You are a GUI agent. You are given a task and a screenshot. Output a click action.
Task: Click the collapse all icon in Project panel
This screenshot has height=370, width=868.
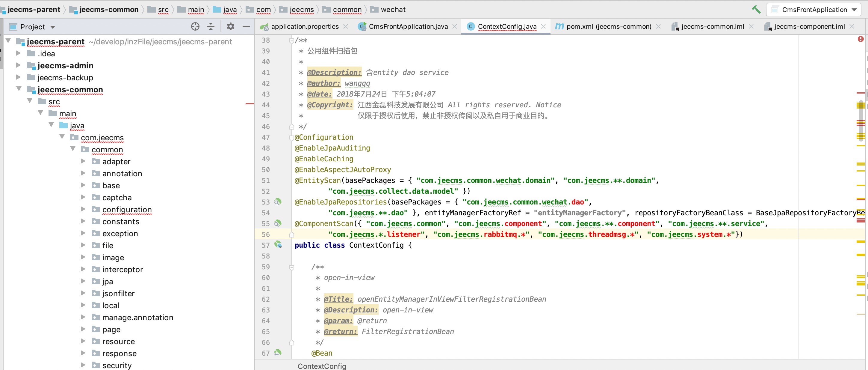click(x=211, y=27)
